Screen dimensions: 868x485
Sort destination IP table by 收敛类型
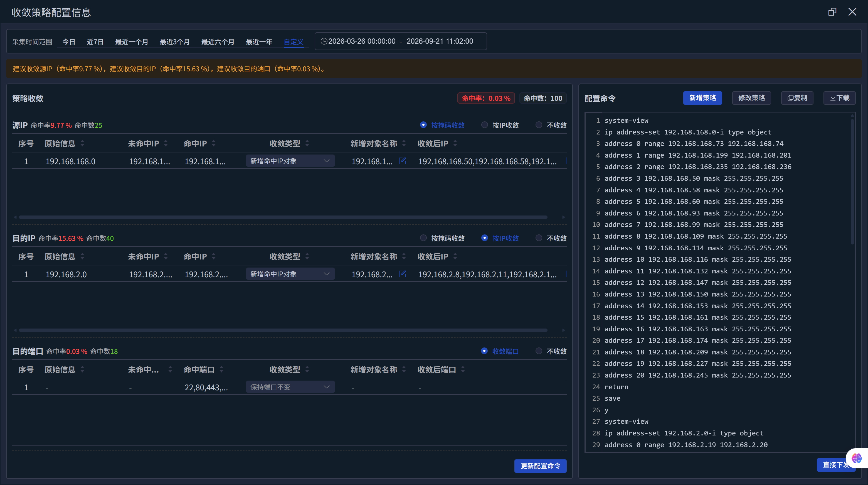coord(307,256)
